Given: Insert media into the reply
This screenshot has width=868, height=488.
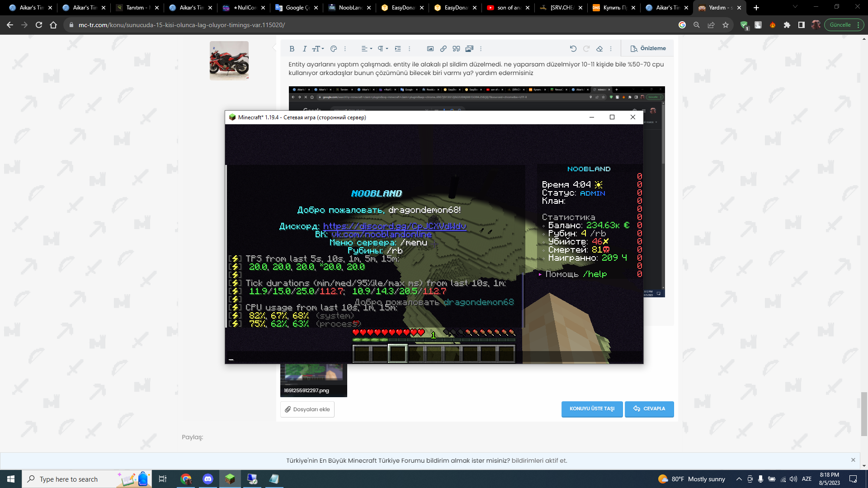Looking at the screenshot, I should coord(469,49).
